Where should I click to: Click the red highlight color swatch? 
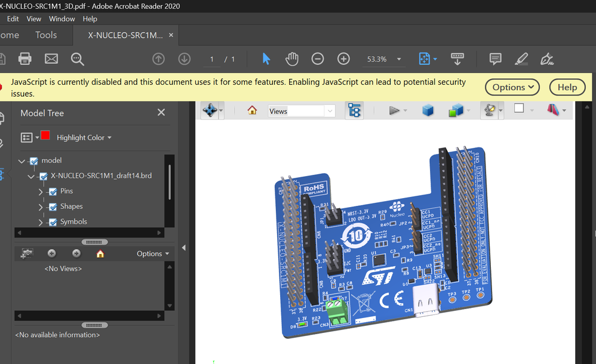click(x=45, y=135)
